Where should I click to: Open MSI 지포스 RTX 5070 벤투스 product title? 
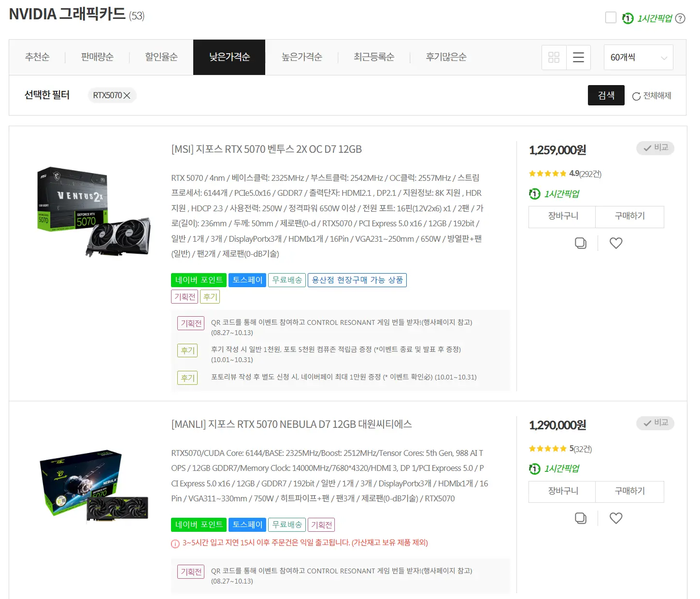pyautogui.click(x=267, y=149)
